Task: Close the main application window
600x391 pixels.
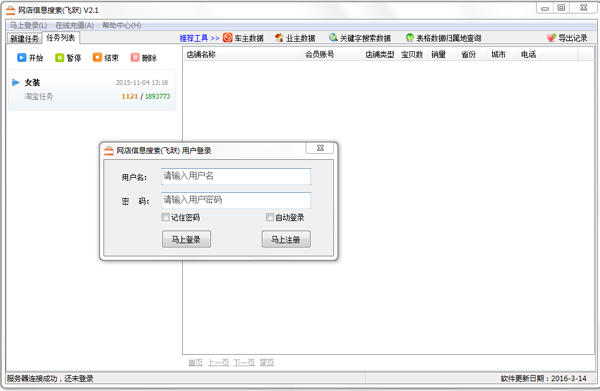Action: pos(583,8)
